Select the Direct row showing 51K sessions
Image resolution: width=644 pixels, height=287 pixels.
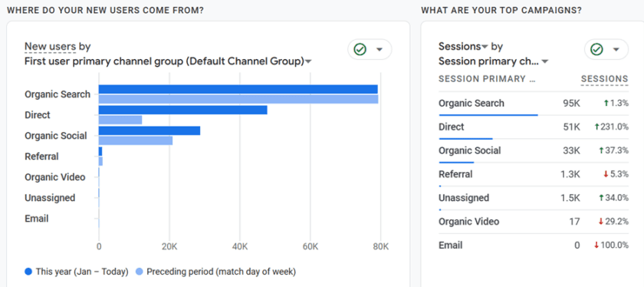[x=534, y=127]
